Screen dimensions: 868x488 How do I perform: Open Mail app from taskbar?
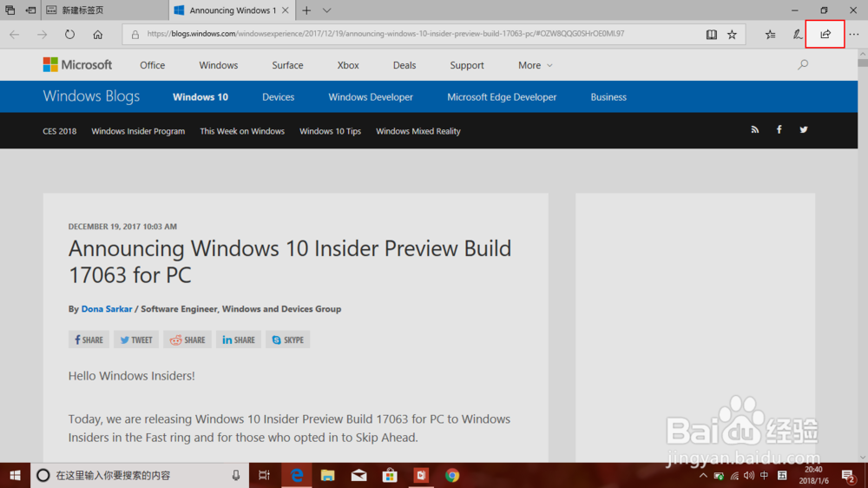358,475
